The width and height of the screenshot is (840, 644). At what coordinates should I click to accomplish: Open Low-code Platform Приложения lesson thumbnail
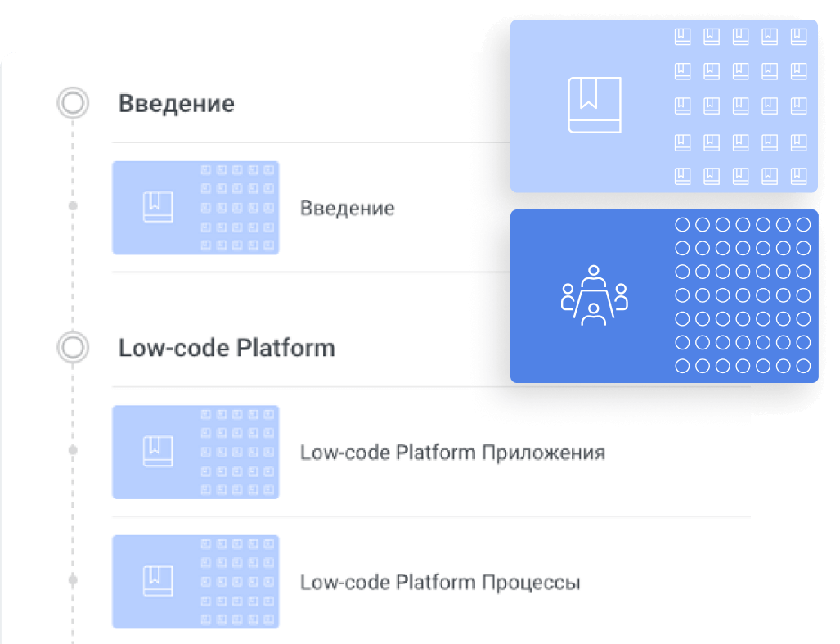tap(195, 453)
